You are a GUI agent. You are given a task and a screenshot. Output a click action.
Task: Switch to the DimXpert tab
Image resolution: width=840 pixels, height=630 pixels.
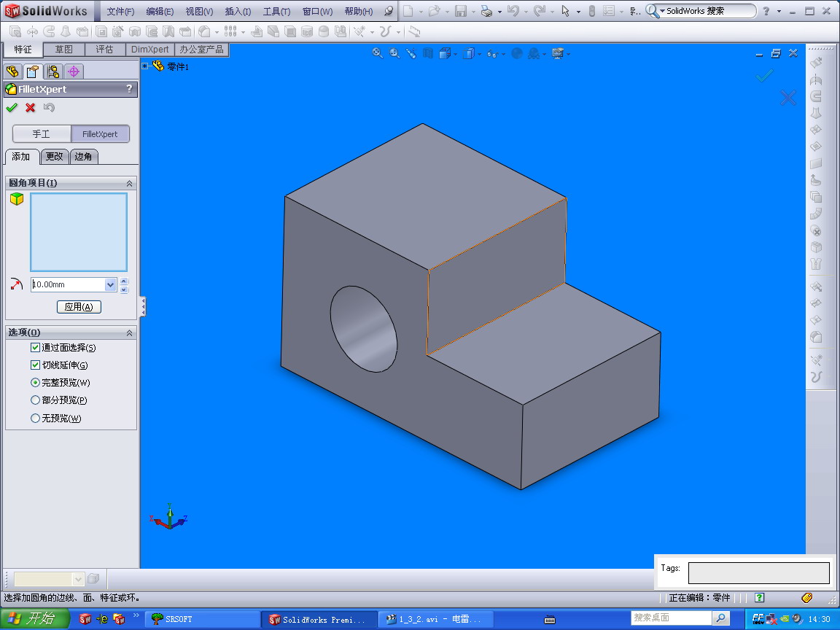(x=150, y=50)
